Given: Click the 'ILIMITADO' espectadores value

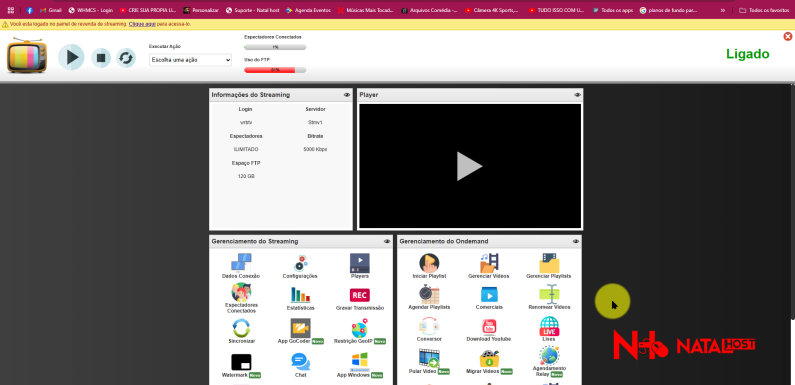Looking at the screenshot, I should click(246, 150).
